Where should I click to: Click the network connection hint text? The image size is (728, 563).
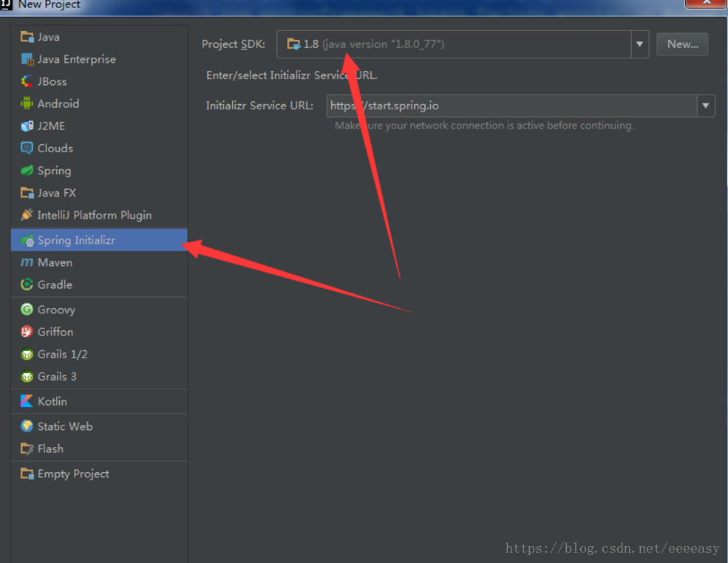pyautogui.click(x=484, y=126)
